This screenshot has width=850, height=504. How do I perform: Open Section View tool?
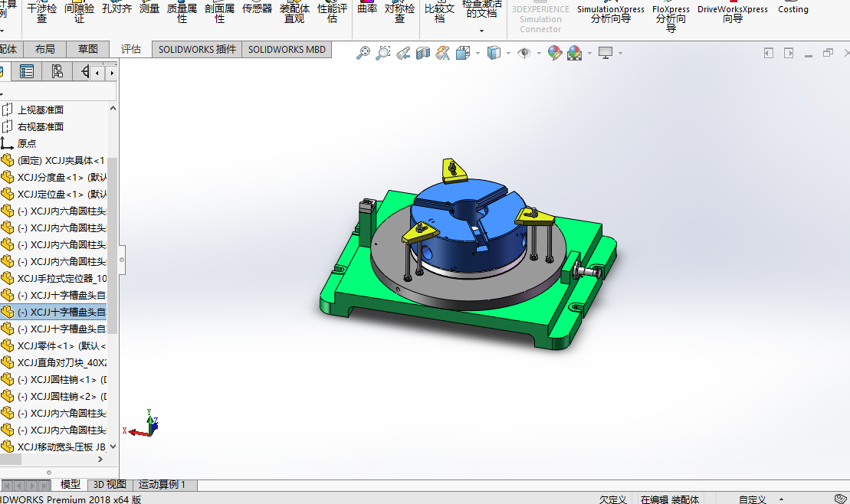[423, 53]
